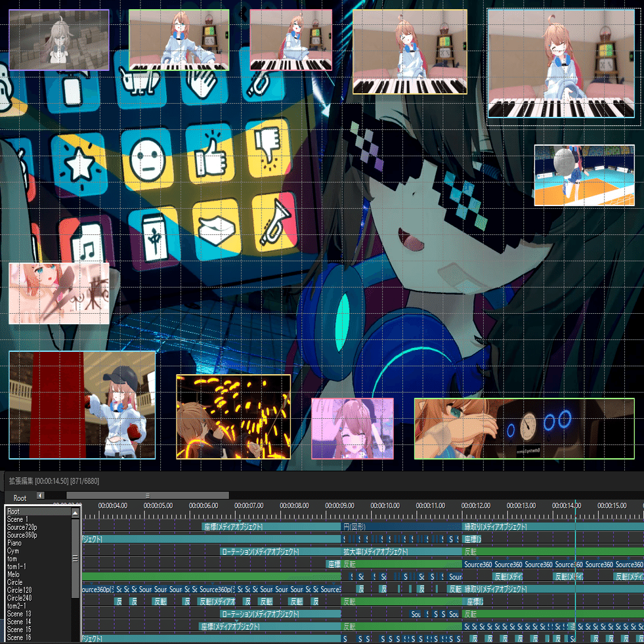The width and height of the screenshot is (644, 644).
Task: Choose Scene 1 from the scene list
Action: (x=39, y=519)
